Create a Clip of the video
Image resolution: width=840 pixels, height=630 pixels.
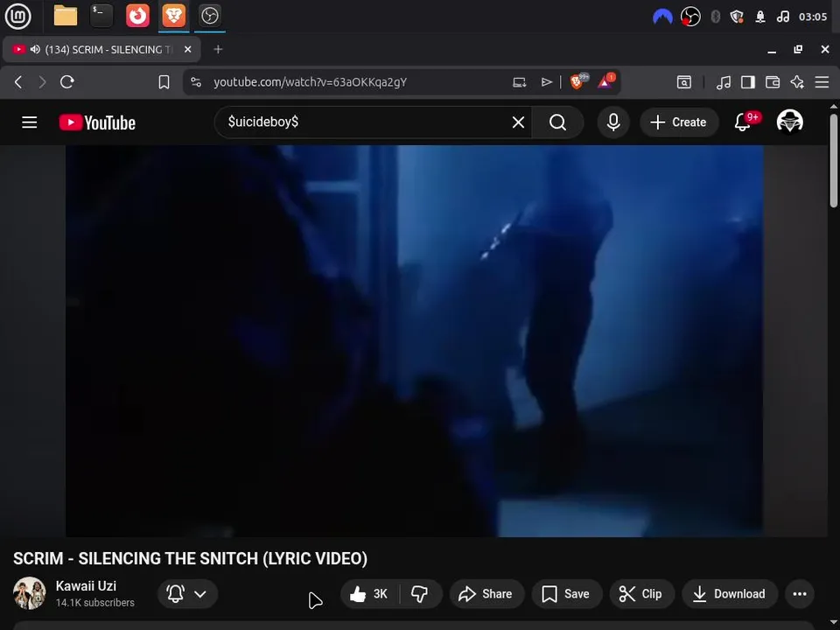click(641, 593)
